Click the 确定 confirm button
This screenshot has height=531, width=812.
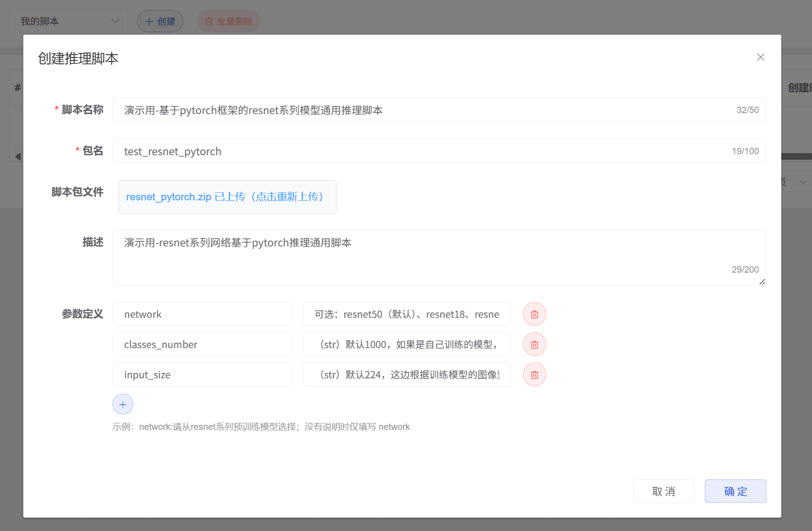coord(735,491)
